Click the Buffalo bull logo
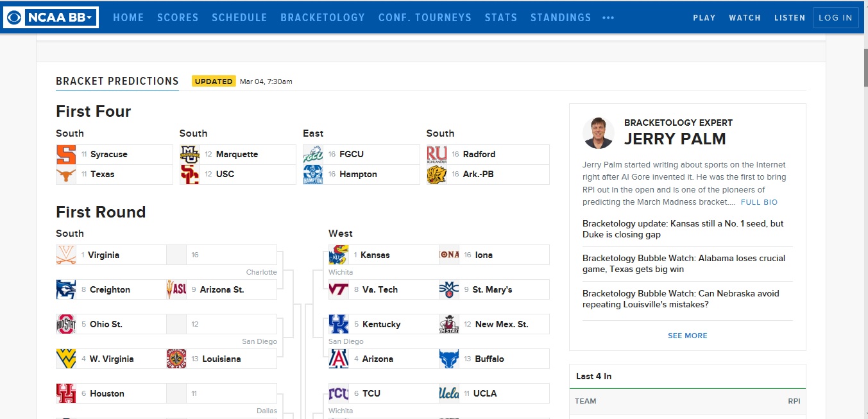 pyautogui.click(x=449, y=359)
